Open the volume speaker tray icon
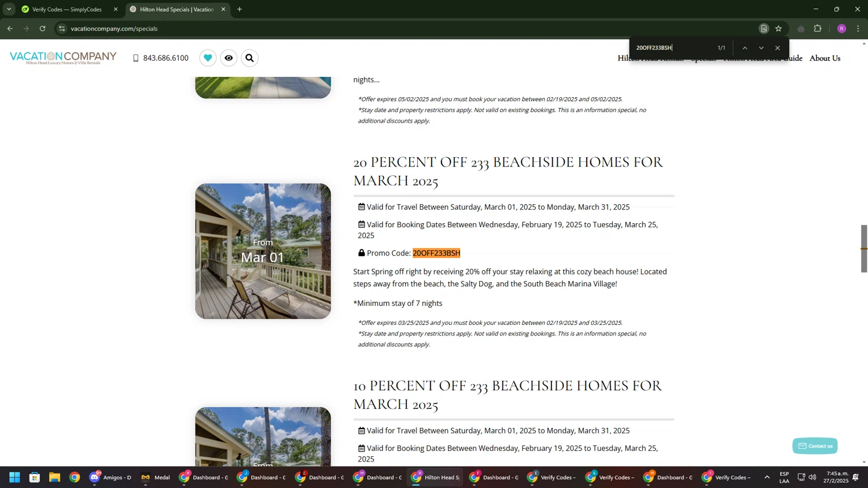Image resolution: width=868 pixels, height=488 pixels. pos(812,478)
